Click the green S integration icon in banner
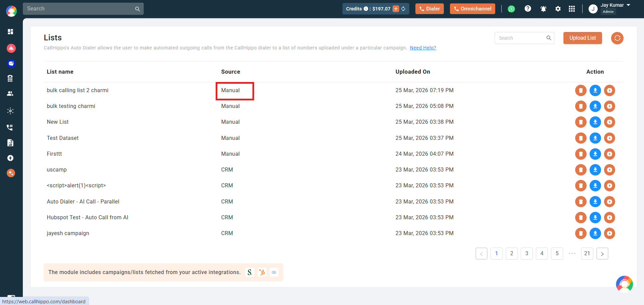Viewport: 644px width, 305px height. pos(250,272)
